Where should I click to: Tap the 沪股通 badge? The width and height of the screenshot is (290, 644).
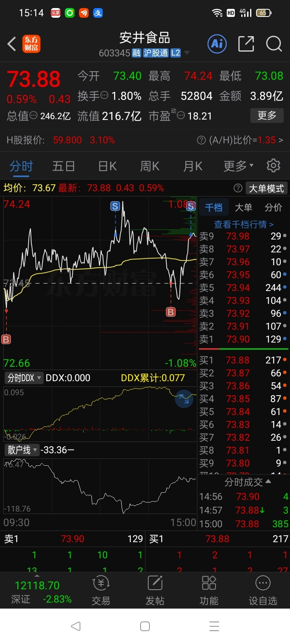click(x=155, y=53)
